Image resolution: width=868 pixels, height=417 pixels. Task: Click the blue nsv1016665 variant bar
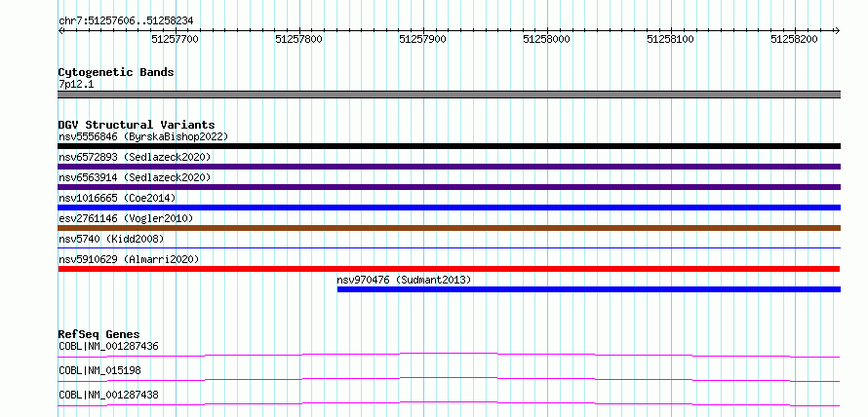449,208
